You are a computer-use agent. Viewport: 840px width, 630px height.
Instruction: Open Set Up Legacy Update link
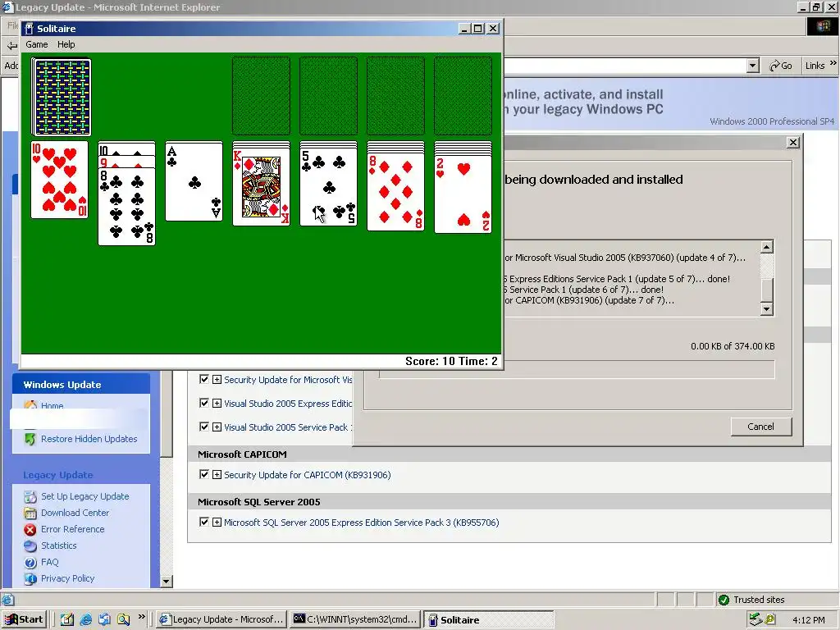tap(84, 496)
